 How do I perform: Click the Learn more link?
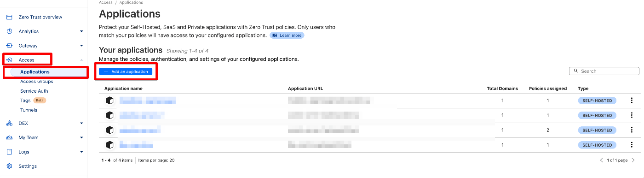pos(287,35)
